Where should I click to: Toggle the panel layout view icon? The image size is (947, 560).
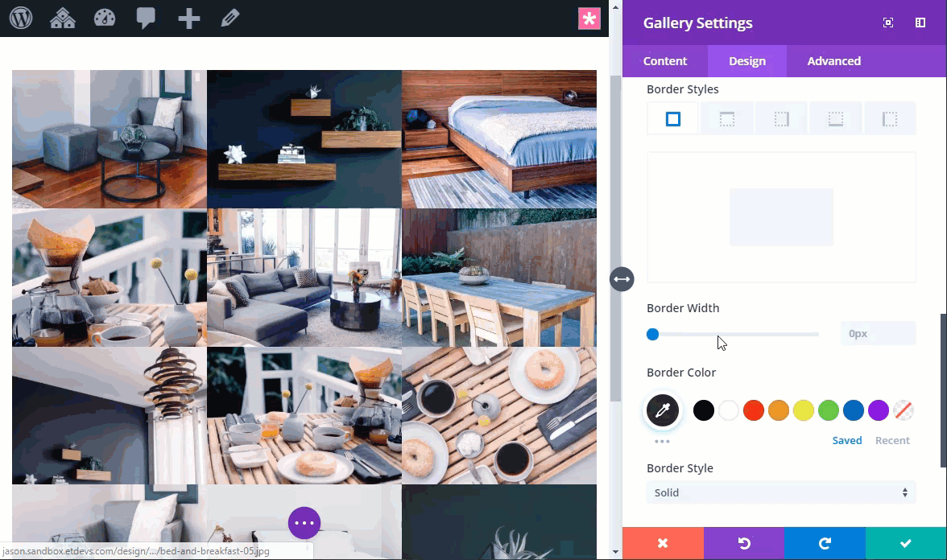coord(920,23)
